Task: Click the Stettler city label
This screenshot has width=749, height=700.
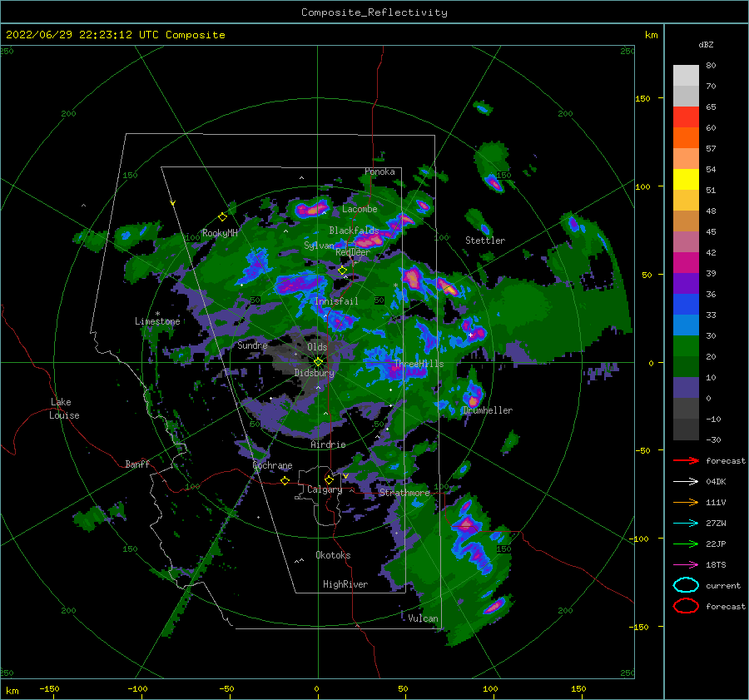Action: click(x=485, y=241)
